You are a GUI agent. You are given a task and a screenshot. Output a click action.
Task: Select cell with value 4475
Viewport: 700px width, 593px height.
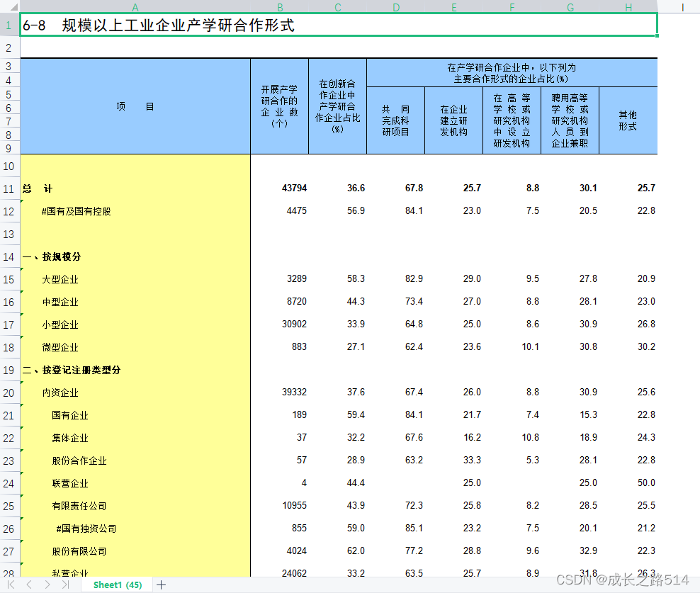279,210
